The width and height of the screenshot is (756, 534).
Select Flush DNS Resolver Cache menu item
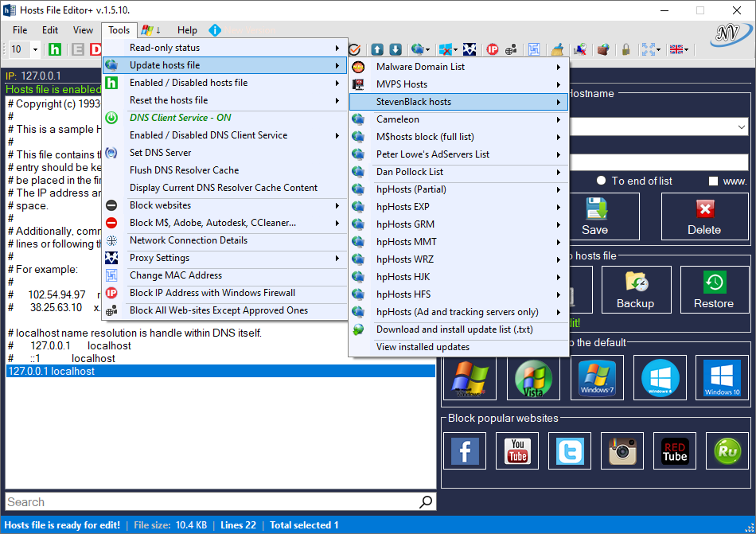(184, 170)
